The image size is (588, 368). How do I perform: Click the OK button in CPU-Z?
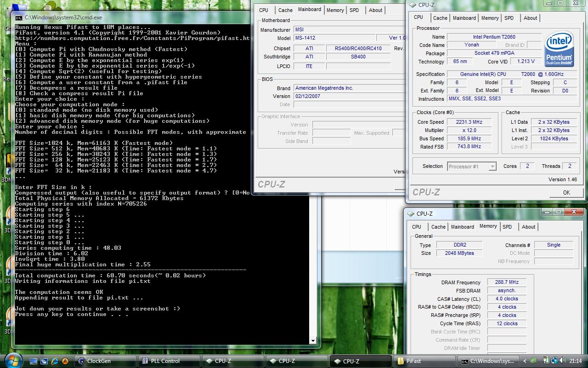point(566,192)
